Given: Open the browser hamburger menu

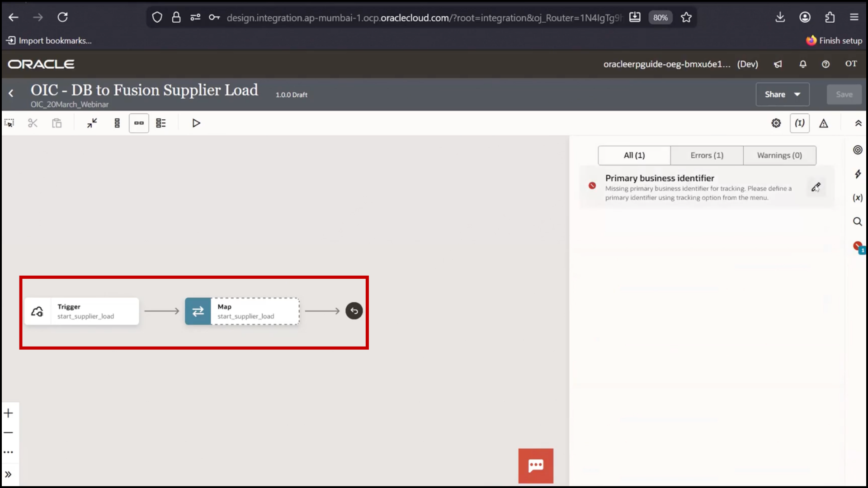Looking at the screenshot, I should pos(854,17).
